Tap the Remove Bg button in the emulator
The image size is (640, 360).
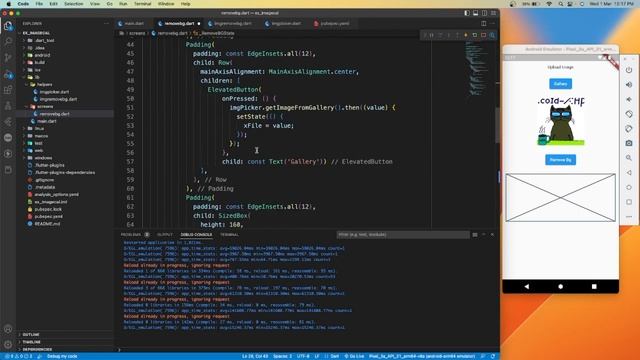click(x=560, y=160)
